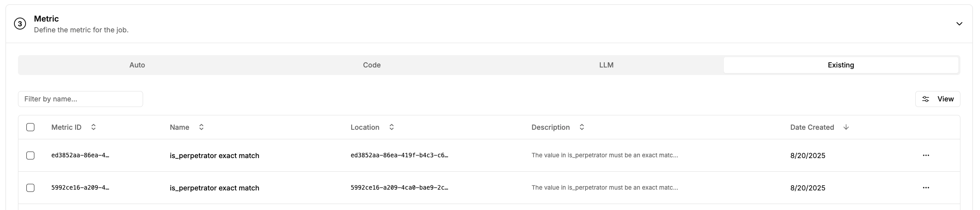The width and height of the screenshot is (980, 210).
Task: Click the Name column sort icon
Action: 201,127
